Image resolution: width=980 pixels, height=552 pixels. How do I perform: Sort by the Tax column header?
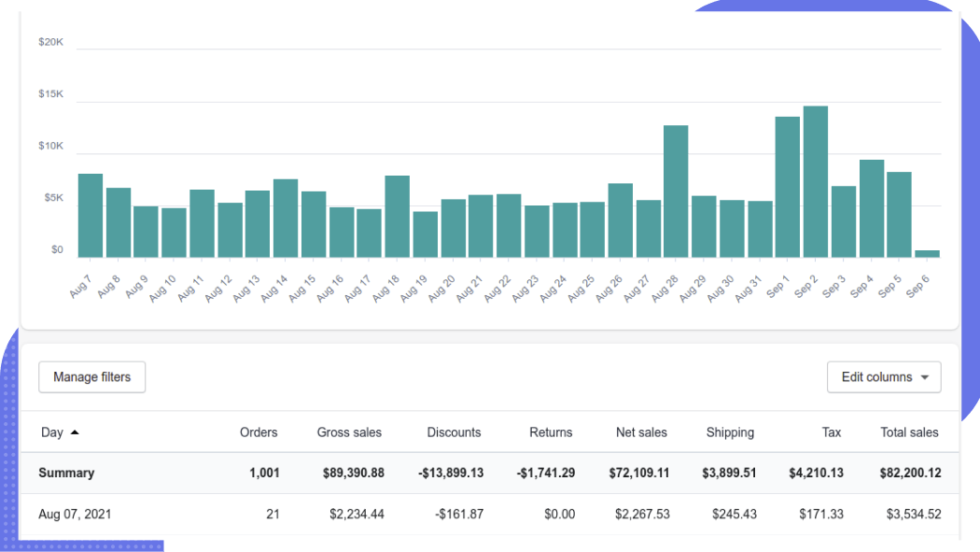pyautogui.click(x=832, y=432)
